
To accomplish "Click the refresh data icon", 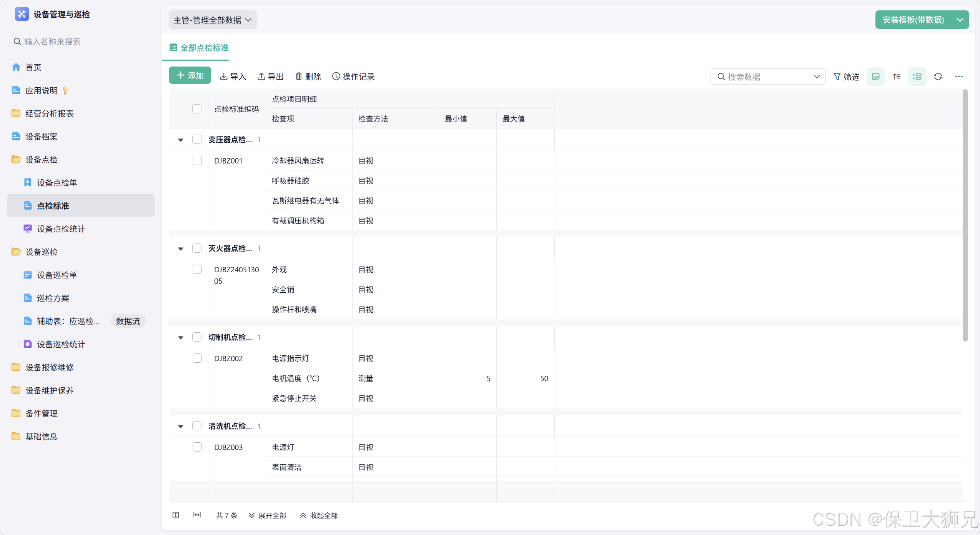I will pyautogui.click(x=938, y=77).
